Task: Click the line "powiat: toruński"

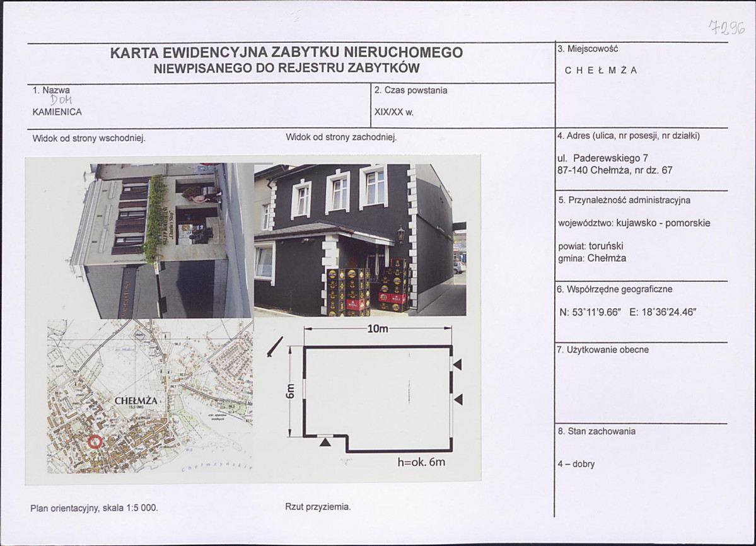Action: pos(591,247)
